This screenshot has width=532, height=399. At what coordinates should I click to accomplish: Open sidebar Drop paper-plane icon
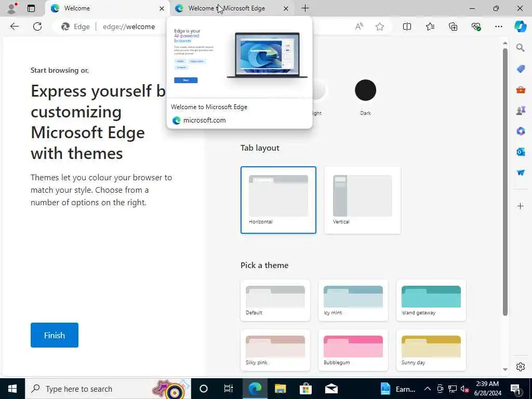pyautogui.click(x=521, y=172)
